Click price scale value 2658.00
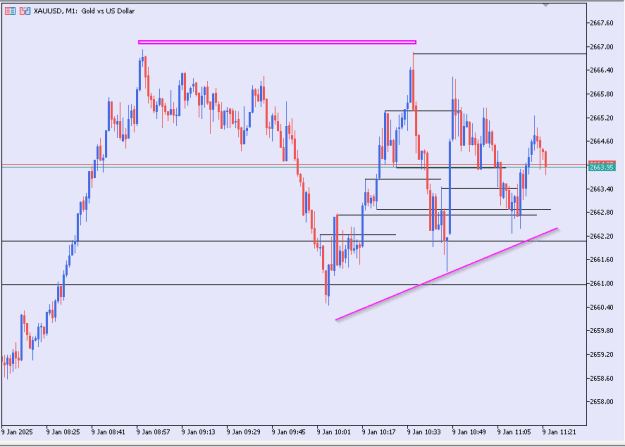The width and height of the screenshot is (625, 447). point(601,402)
